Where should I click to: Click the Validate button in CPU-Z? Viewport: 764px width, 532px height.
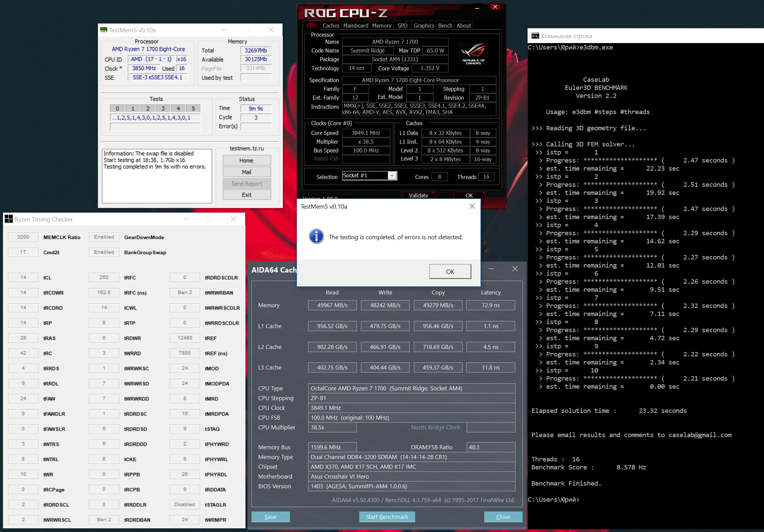click(418, 195)
